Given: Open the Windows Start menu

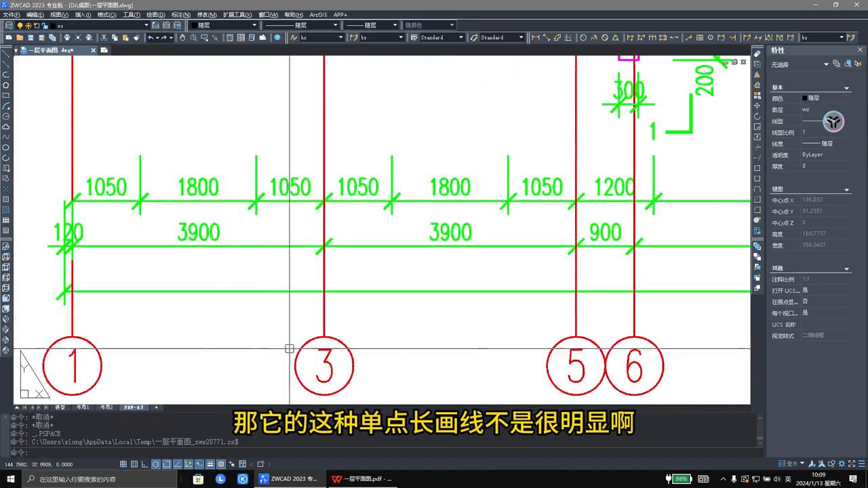Looking at the screenshot, I should click(10, 479).
